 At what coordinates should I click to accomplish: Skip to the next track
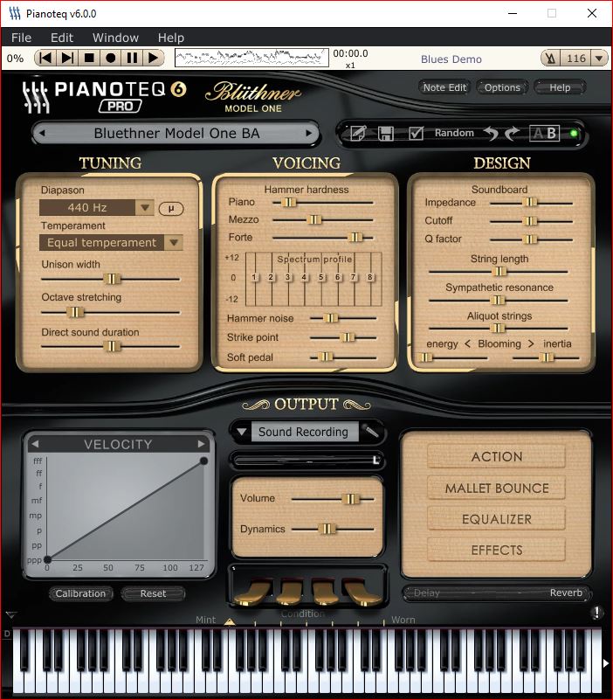[x=67, y=58]
